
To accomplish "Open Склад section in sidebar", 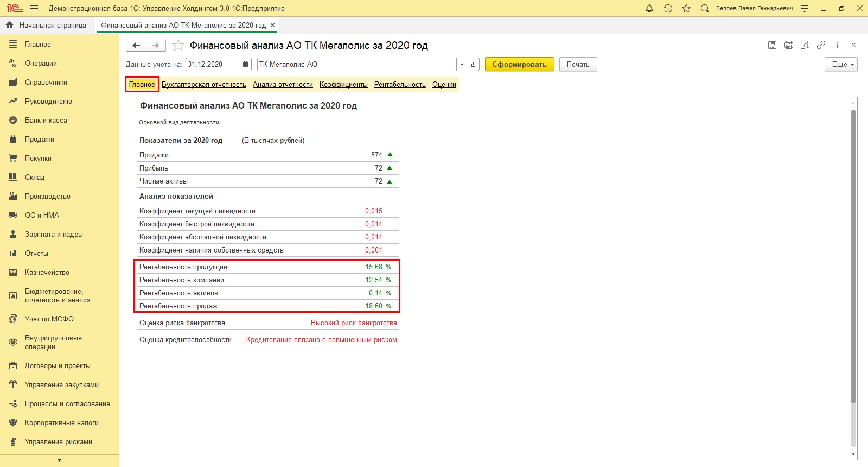I will [60, 178].
